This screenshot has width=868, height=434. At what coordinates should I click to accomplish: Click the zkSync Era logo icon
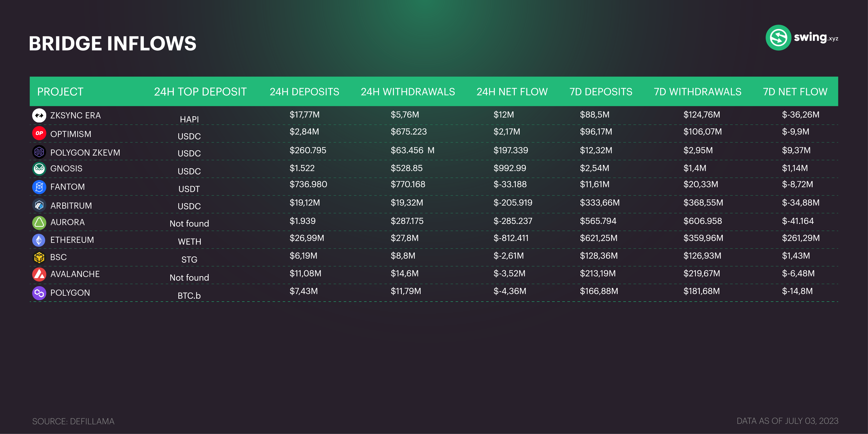click(39, 115)
